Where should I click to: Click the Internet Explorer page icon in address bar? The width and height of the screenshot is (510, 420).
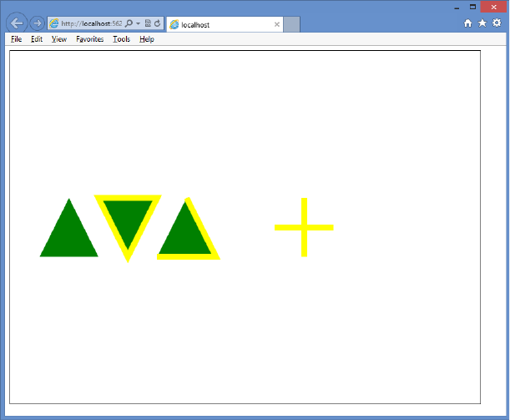pos(54,23)
